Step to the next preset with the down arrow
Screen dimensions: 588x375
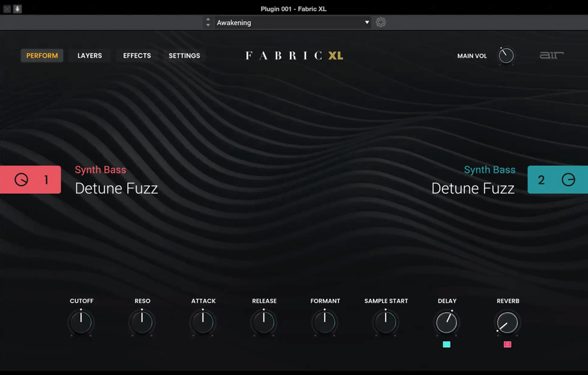coord(208,25)
